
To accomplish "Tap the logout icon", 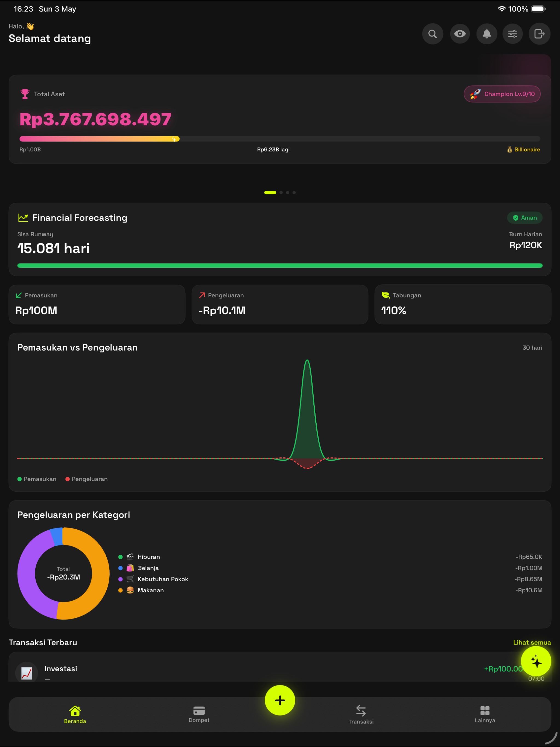I will pos(539,34).
